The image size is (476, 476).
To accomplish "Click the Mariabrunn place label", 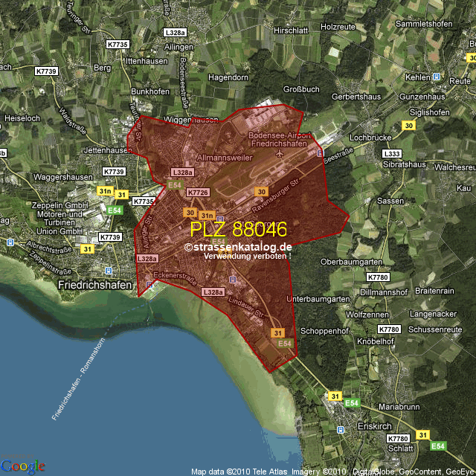I will pos(399,408).
